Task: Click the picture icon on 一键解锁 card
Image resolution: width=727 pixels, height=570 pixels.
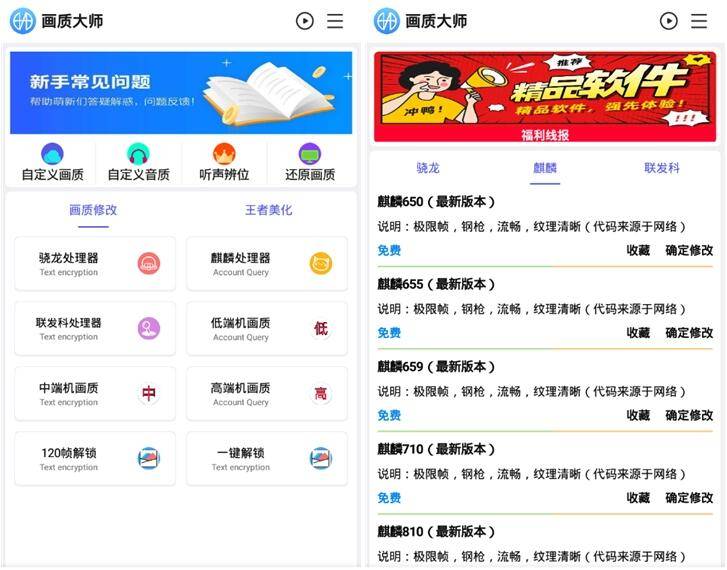Action: (x=320, y=458)
